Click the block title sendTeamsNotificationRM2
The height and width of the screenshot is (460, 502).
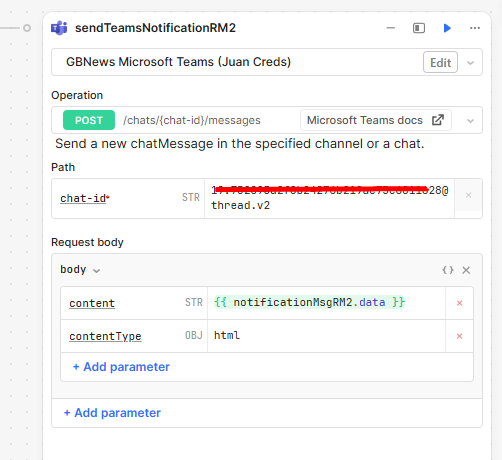(155, 28)
